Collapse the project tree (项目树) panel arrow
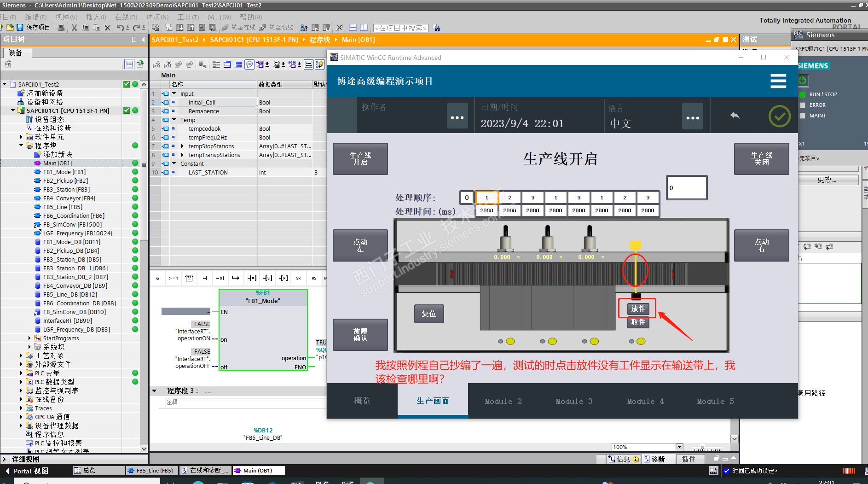This screenshot has height=484, width=868. 143,40
